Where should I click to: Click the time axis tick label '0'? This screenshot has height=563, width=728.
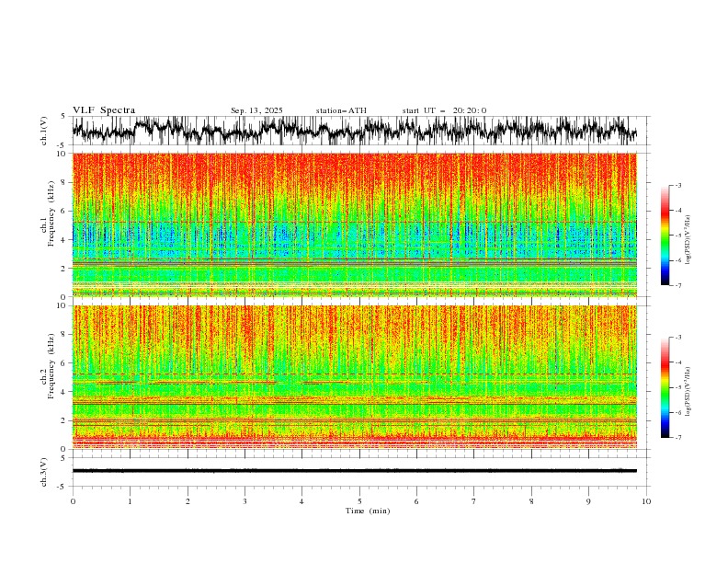point(73,501)
